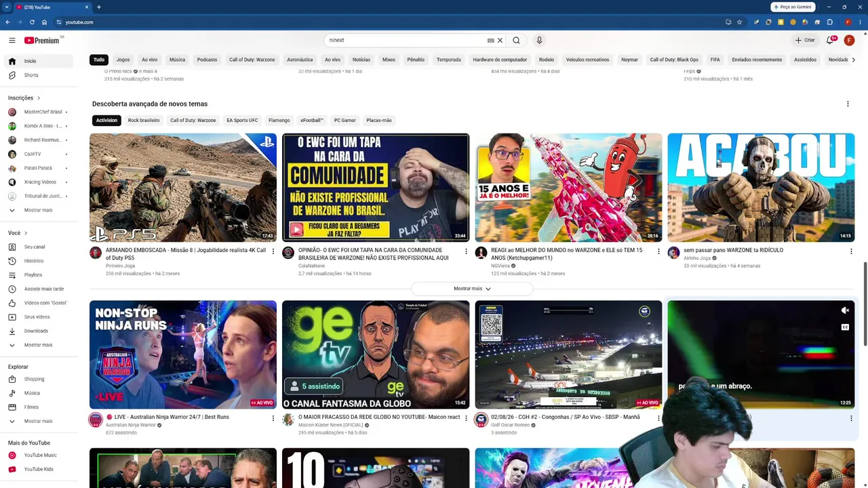868x488 pixels.
Task: Unmute the previewing video thumbnail
Action: click(845, 311)
